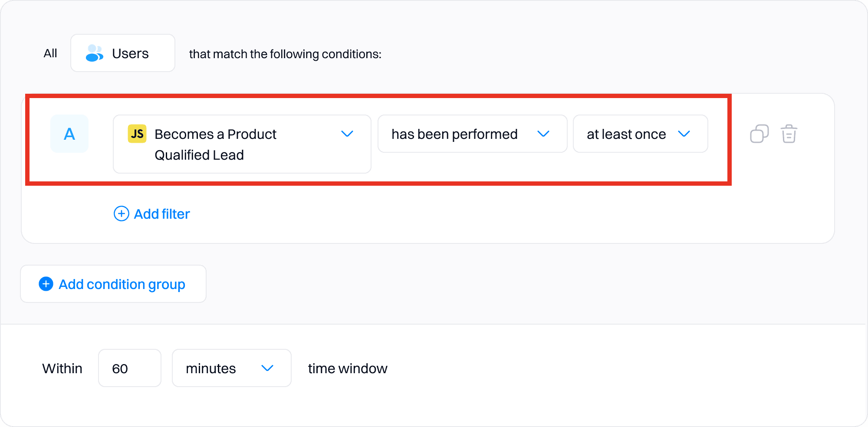Expand the 'at least once' dropdown
Viewport: 868px width, 427px height.
[640, 134]
